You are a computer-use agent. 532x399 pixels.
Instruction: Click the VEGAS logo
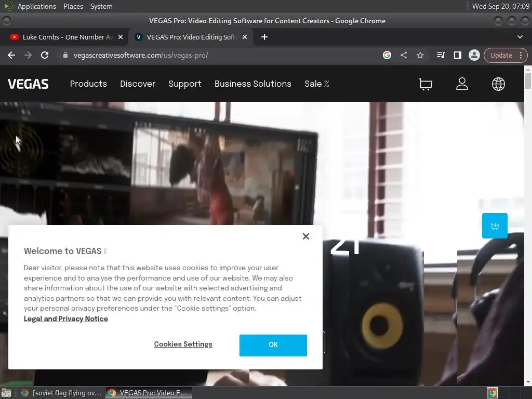click(28, 84)
